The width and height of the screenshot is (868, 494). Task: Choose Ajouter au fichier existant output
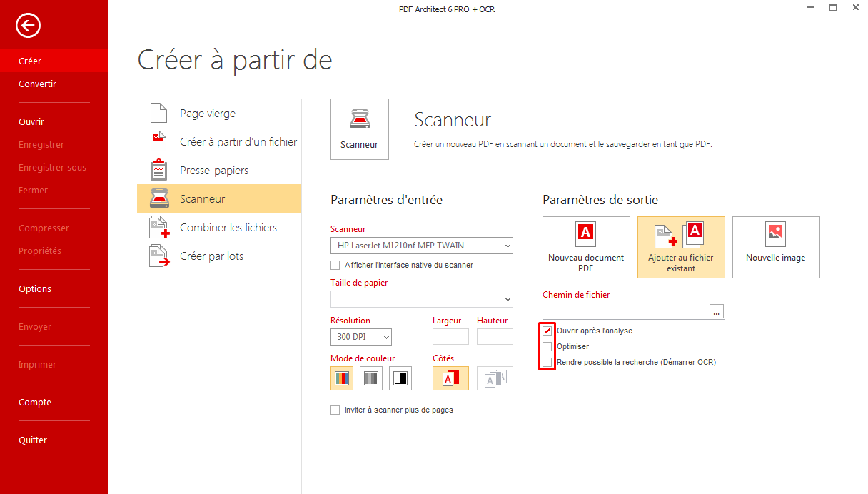681,247
